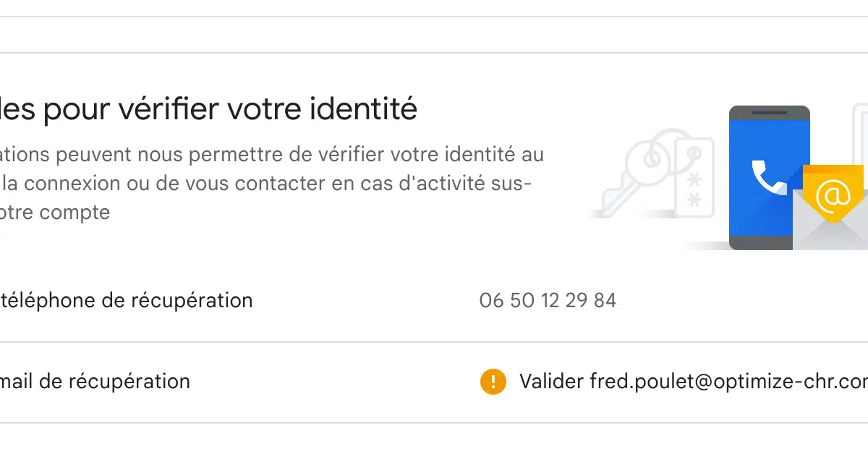Select the 'téléphone de récupération' row label

click(127, 301)
